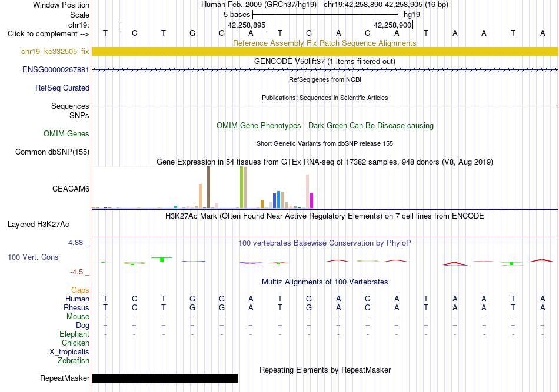Image resolution: width=559 pixels, height=392 pixels.
Task: Click 'Repeating Elements by RepeatMasker' title
Action: point(325,370)
